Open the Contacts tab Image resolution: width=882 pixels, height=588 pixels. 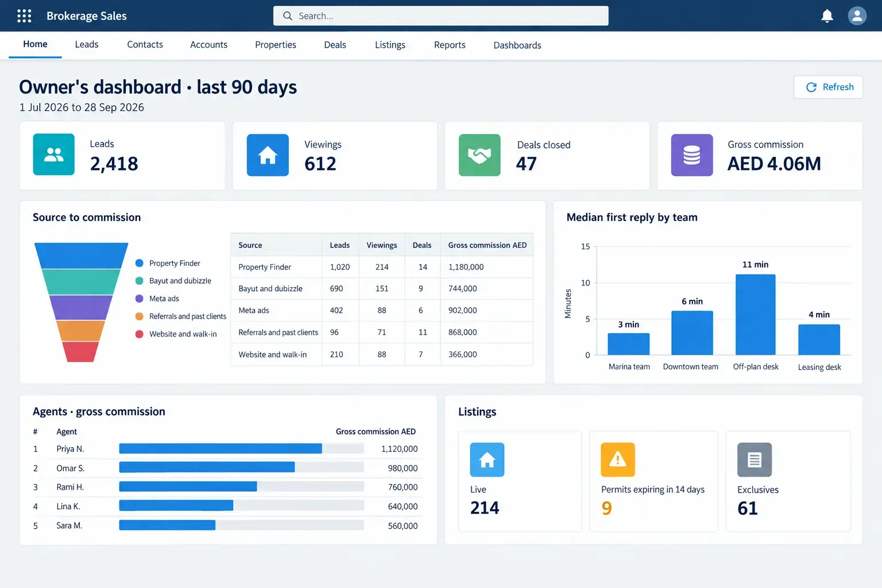point(145,45)
